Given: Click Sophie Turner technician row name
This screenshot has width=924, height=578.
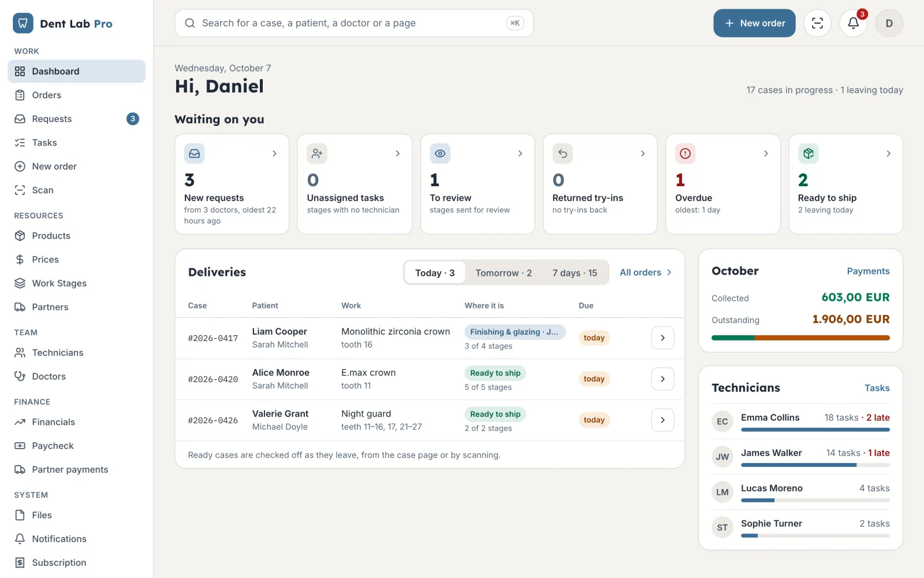Looking at the screenshot, I should click(x=772, y=523).
